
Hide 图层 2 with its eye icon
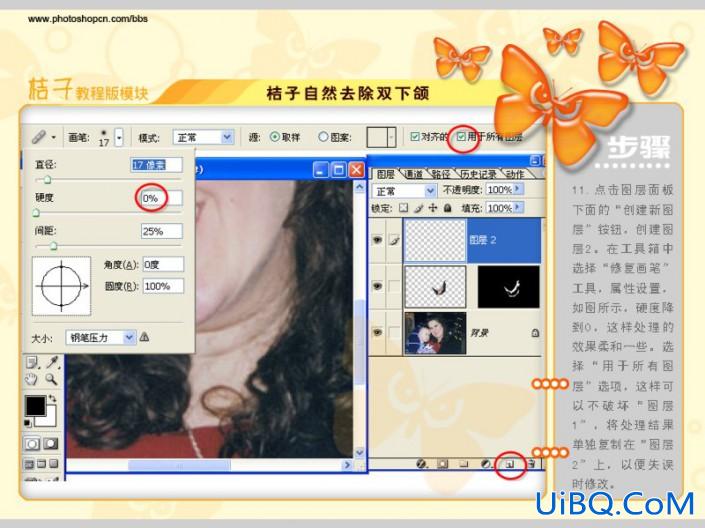click(x=377, y=240)
